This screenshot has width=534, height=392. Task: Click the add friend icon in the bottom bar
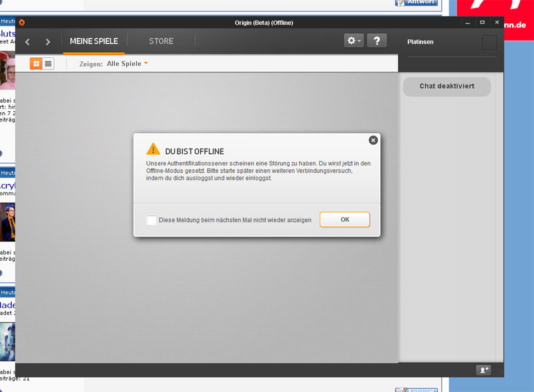[483, 370]
